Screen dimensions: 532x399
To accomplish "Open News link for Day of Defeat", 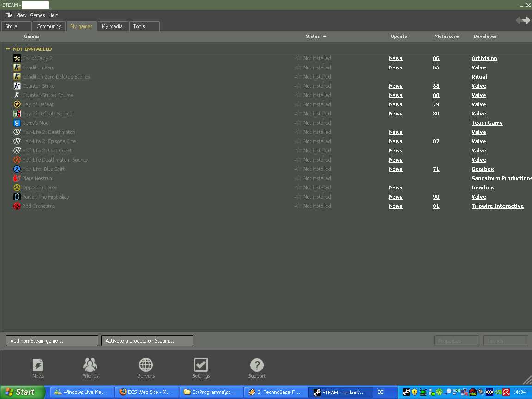I will [x=395, y=104].
